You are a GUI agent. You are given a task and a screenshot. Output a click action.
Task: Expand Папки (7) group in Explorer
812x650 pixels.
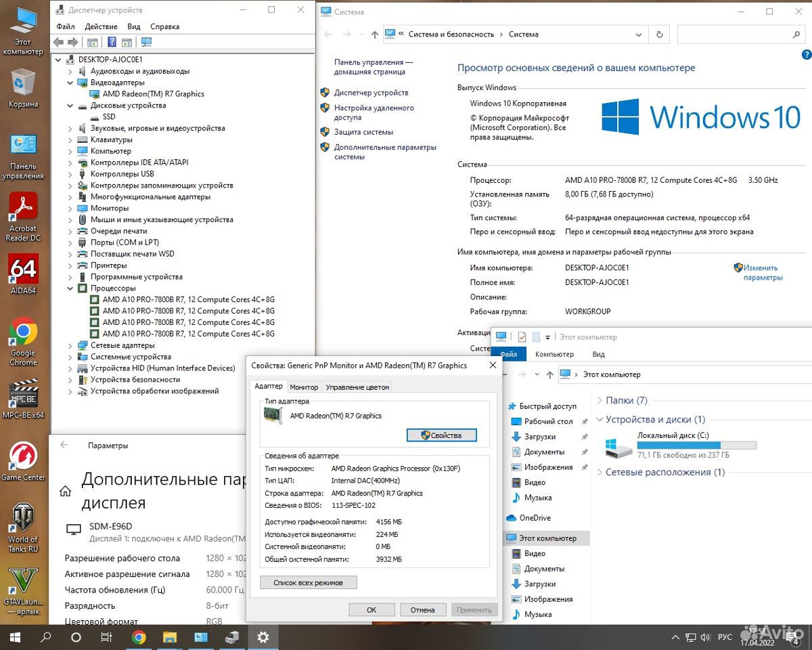[x=599, y=400]
